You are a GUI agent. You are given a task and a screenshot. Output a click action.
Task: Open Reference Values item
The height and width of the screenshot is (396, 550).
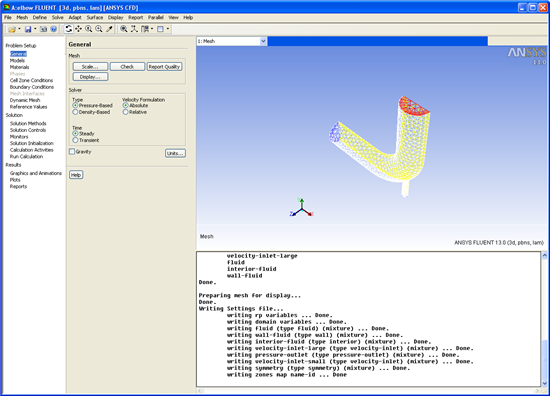28,107
